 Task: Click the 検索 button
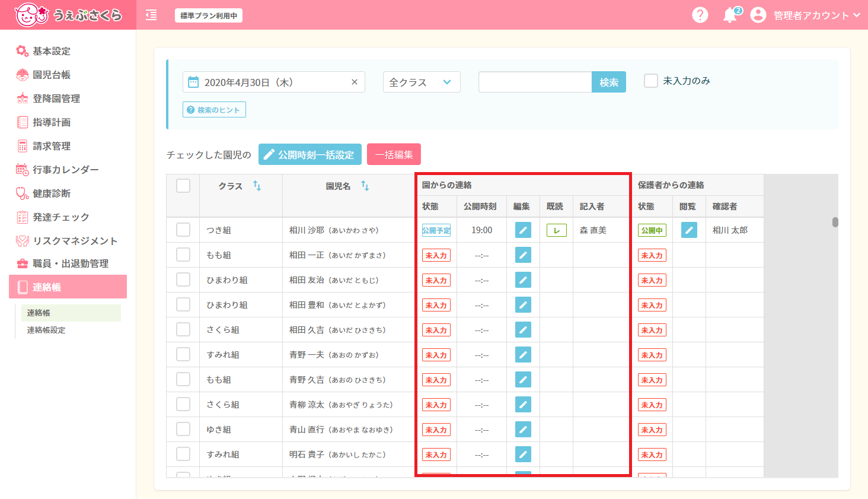point(609,82)
